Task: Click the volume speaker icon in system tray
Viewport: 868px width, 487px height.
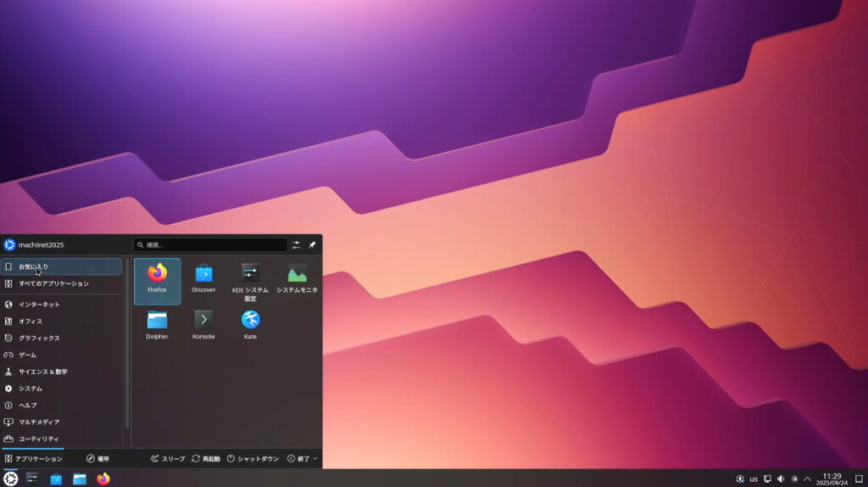Action: [781, 479]
